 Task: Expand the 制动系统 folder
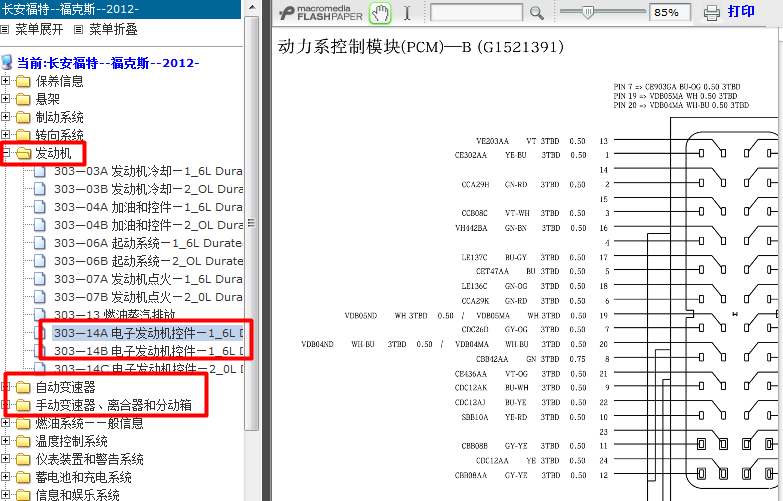(5, 116)
